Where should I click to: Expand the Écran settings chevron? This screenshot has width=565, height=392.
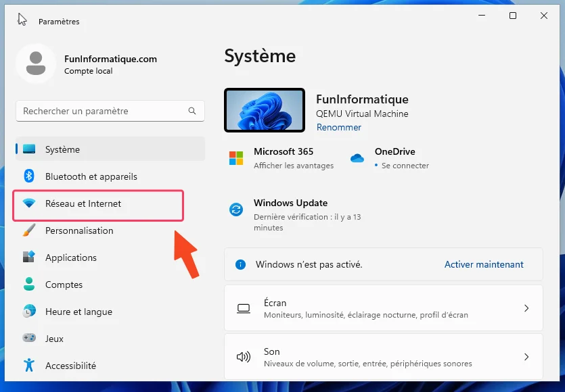point(526,308)
